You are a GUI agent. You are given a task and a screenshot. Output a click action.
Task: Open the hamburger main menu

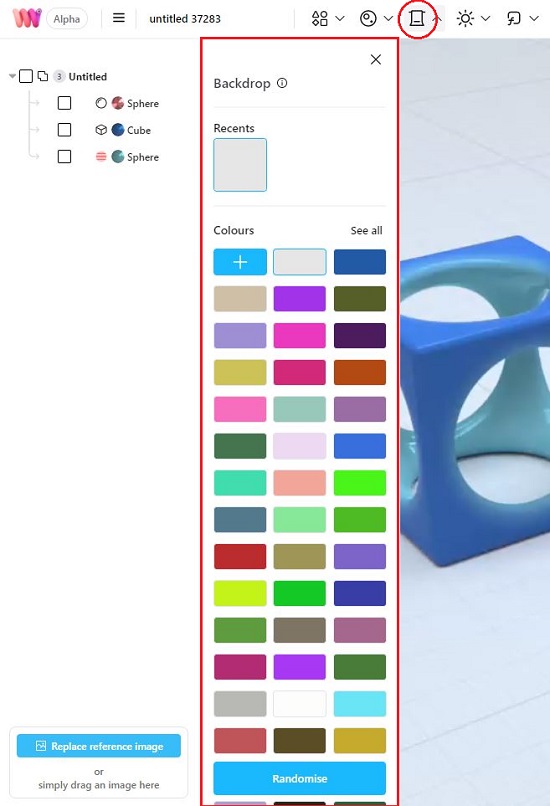119,19
